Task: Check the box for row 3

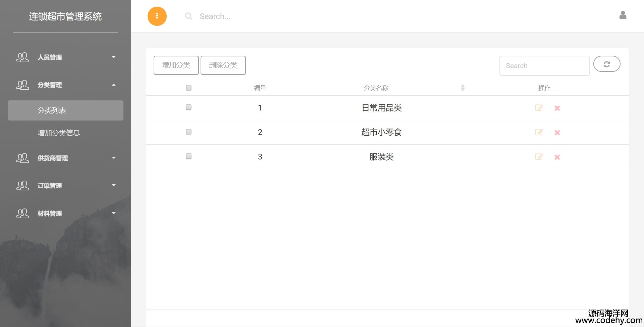Action: pos(189,156)
